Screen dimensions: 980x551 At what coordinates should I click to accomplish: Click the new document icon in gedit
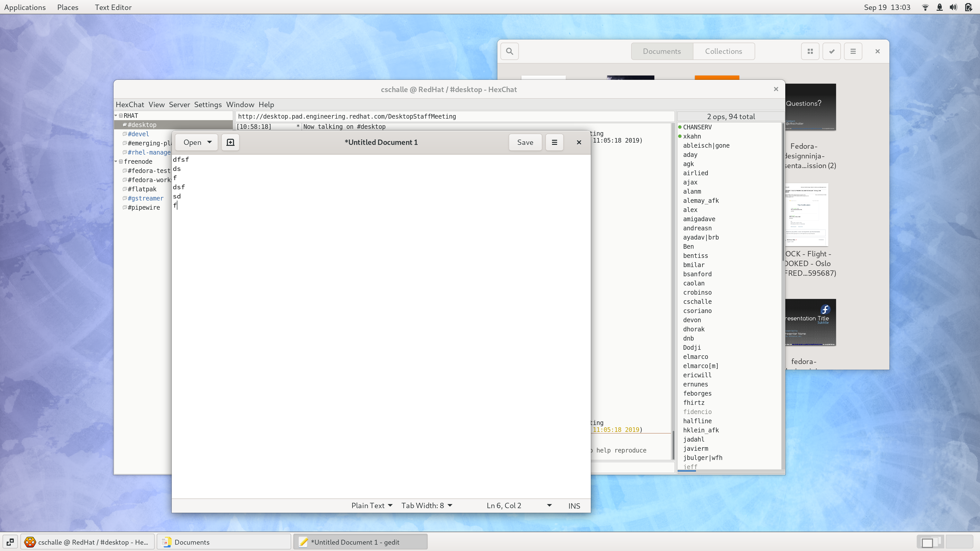230,142
